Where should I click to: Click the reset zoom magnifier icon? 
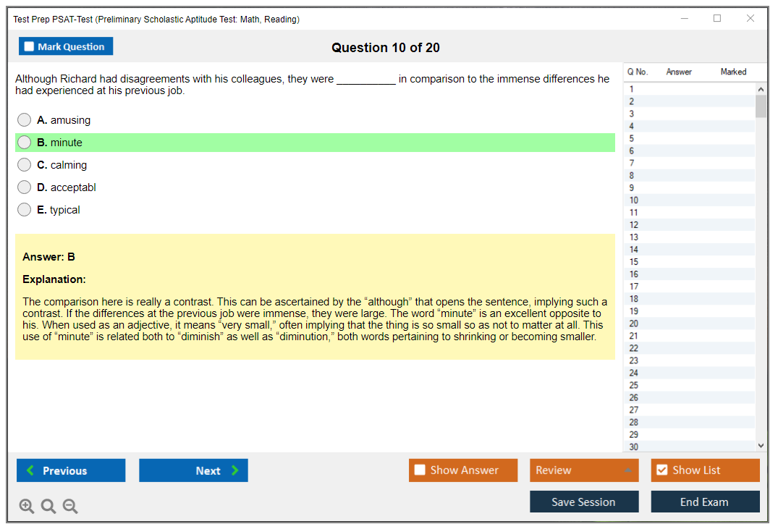(48, 507)
